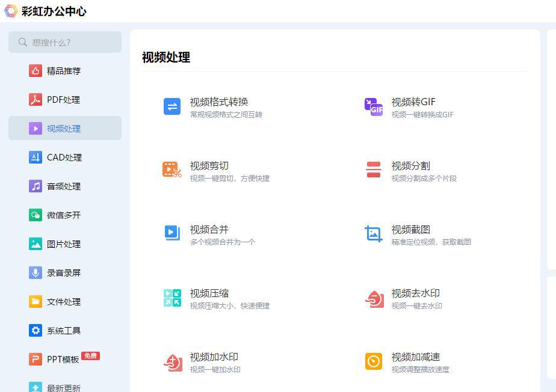Click description 精准定位视频，获取截图

(x=431, y=242)
